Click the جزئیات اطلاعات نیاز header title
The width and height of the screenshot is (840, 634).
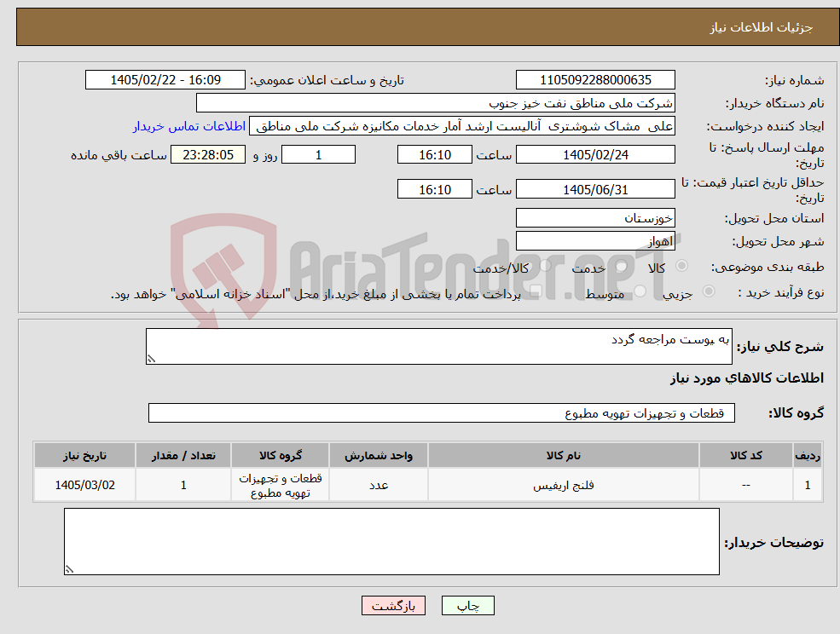[762, 27]
